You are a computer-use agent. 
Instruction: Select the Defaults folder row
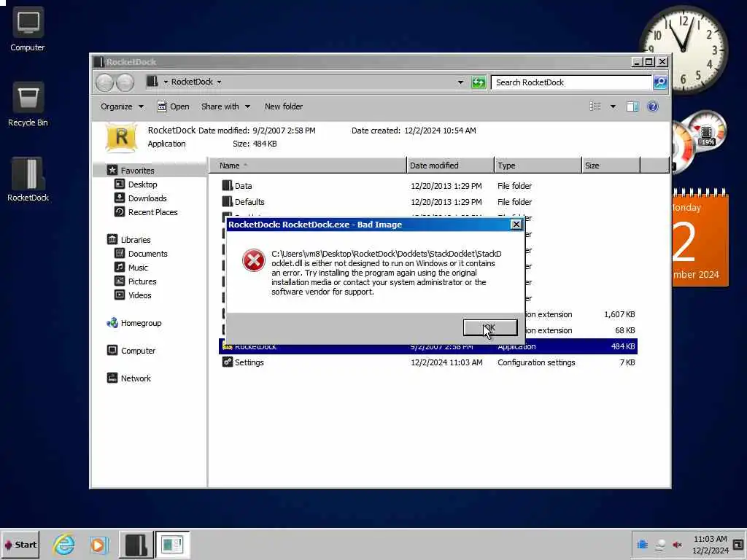click(427, 202)
